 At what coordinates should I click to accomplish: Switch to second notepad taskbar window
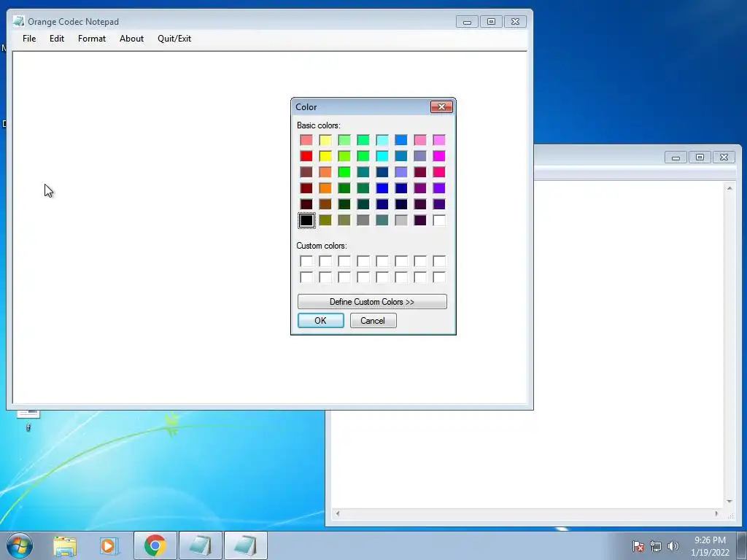click(x=245, y=545)
